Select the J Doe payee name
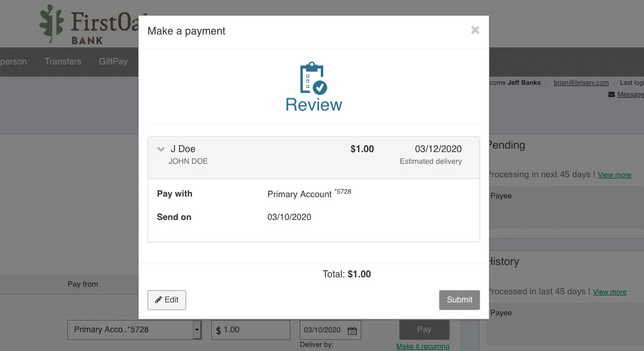The width and height of the screenshot is (644, 351). click(x=183, y=149)
